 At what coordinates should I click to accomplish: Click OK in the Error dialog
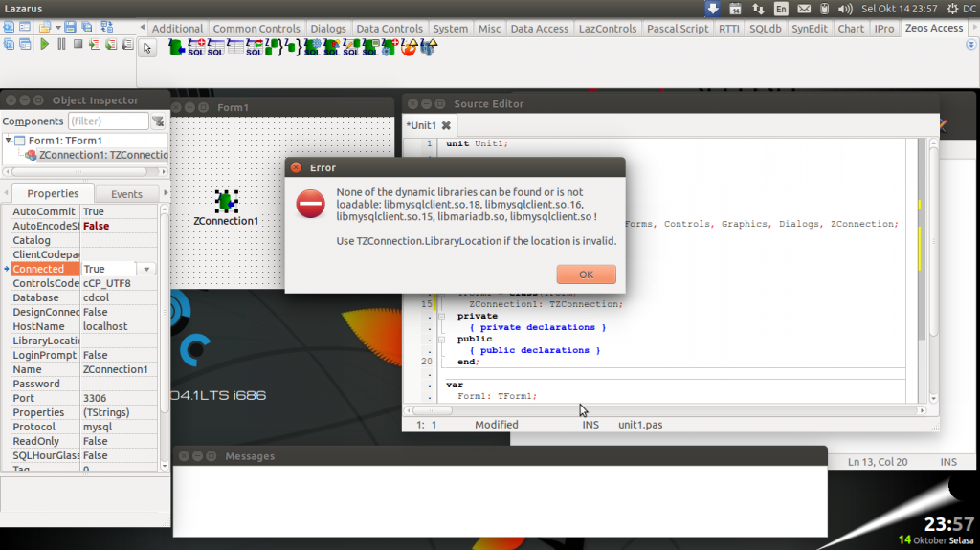tap(587, 275)
